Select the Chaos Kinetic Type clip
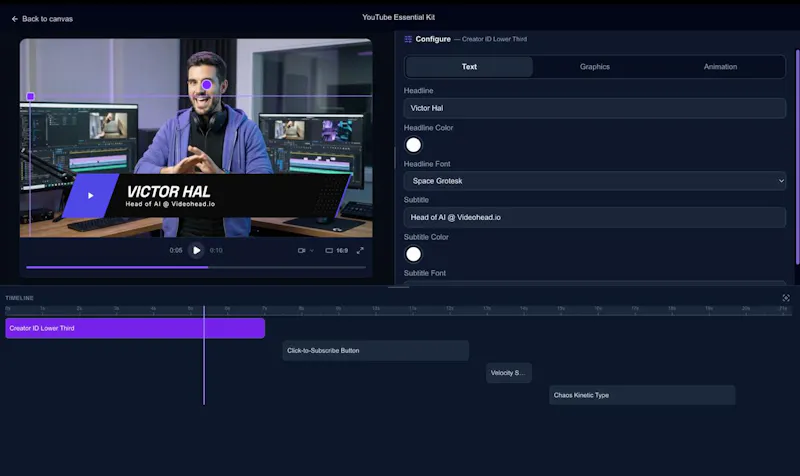 click(x=642, y=395)
